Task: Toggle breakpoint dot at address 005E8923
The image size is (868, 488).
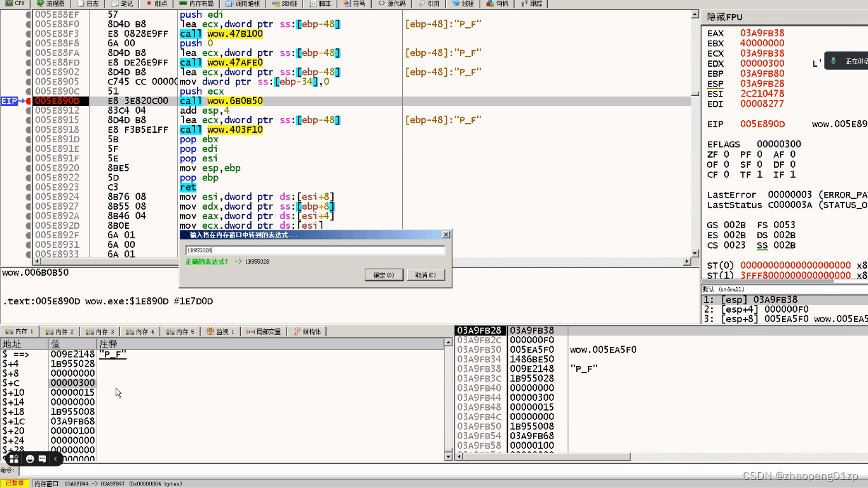Action: click(29, 187)
